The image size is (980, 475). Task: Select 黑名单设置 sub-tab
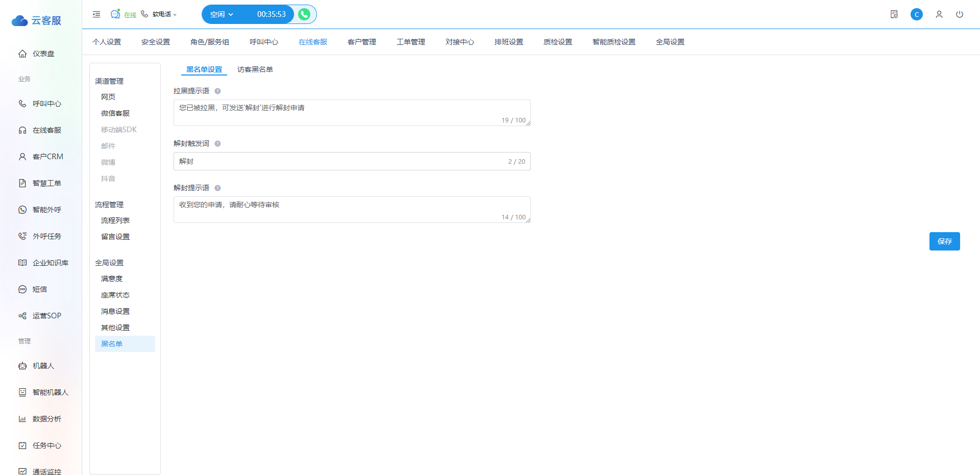click(204, 69)
